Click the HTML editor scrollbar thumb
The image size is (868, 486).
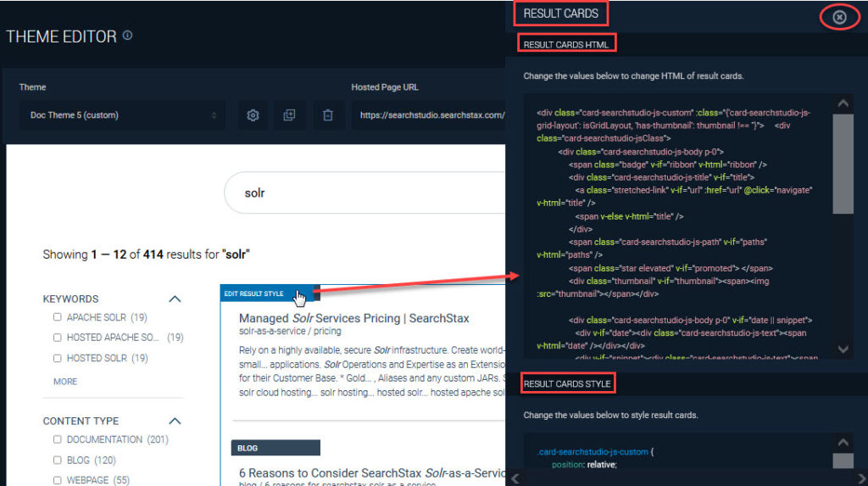(843, 164)
